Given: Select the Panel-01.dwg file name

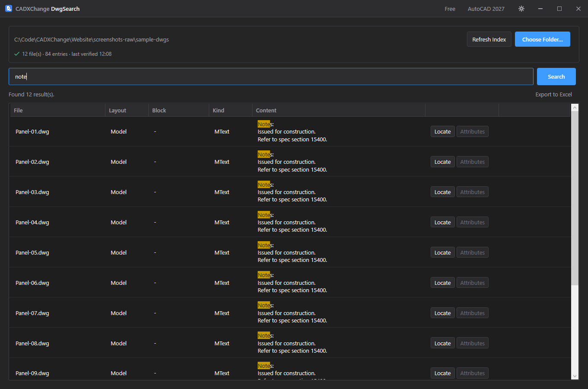Looking at the screenshot, I should tap(32, 132).
